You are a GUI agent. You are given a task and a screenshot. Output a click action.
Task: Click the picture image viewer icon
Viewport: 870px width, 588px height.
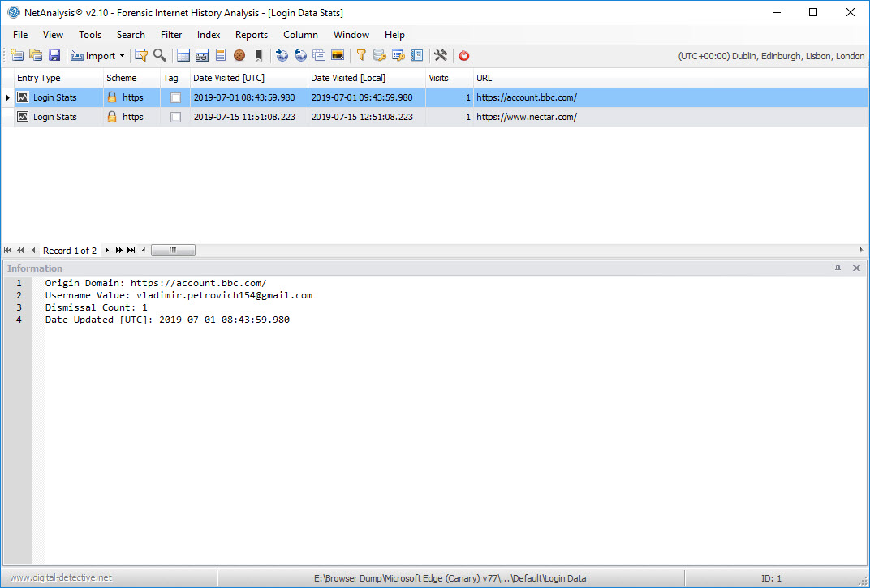(338, 55)
